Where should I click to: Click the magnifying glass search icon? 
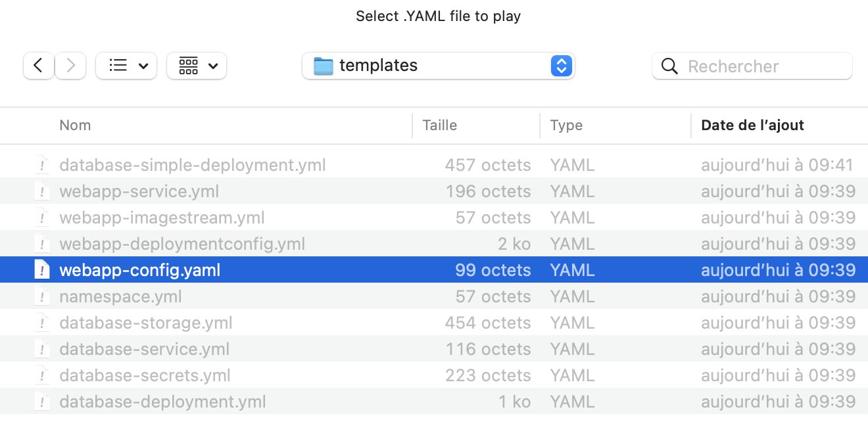[669, 66]
